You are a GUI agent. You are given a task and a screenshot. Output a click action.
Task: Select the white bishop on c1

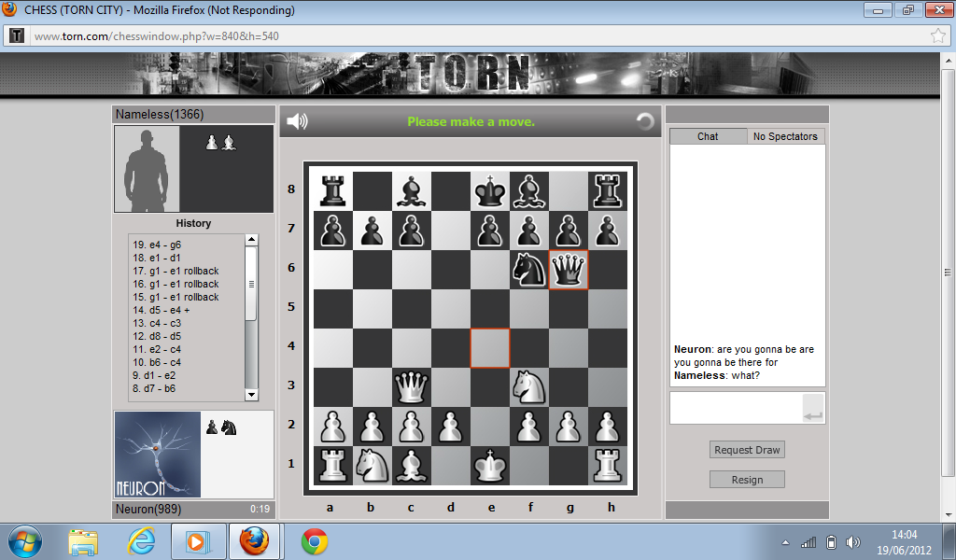click(x=412, y=466)
